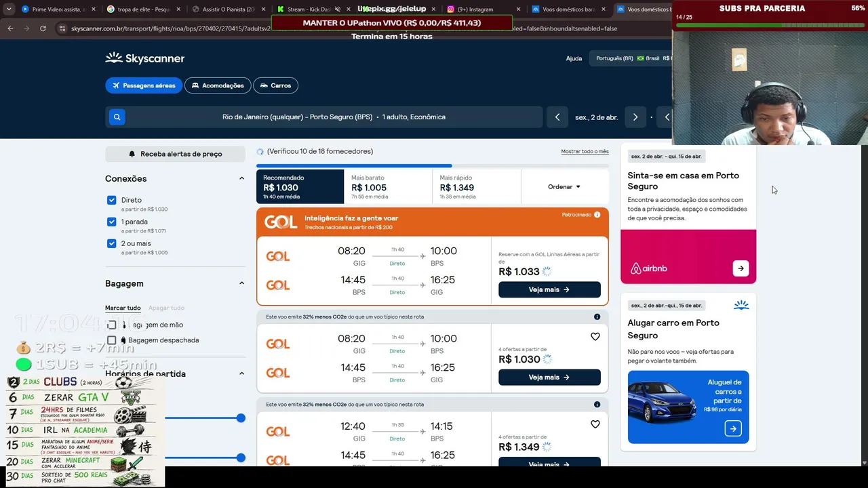The width and height of the screenshot is (868, 488).
Task: Select the Passagens aéreas tab
Action: (x=144, y=85)
